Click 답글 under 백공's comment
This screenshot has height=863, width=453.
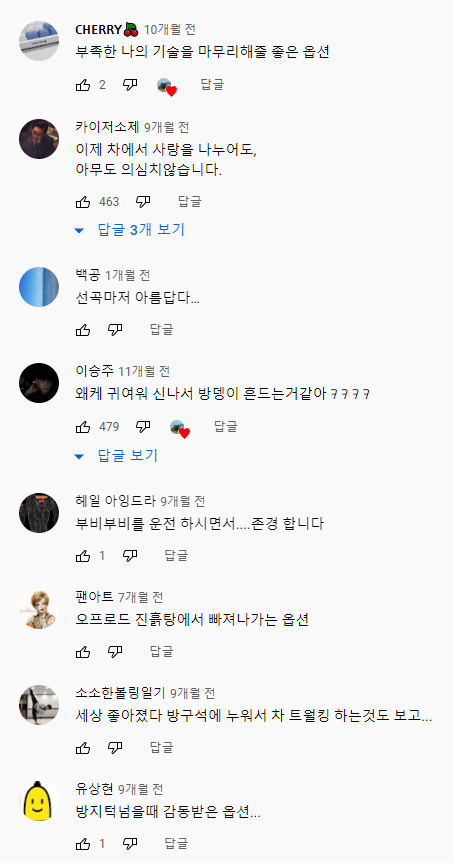[x=162, y=330]
